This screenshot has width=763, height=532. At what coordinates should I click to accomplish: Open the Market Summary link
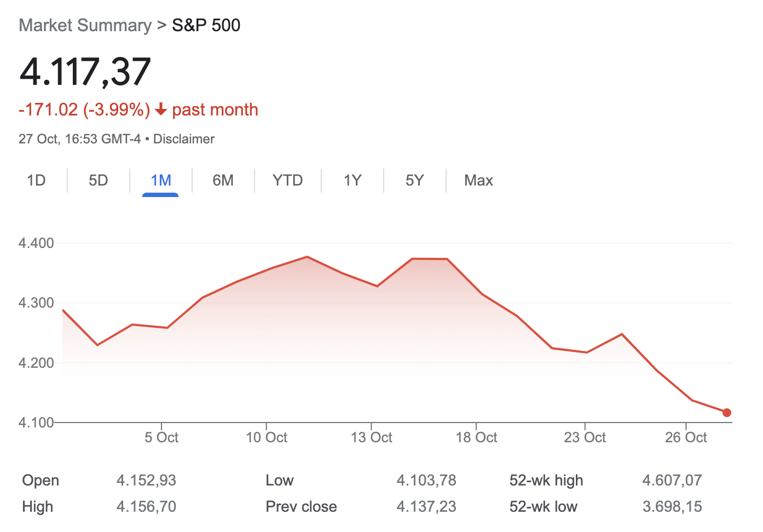click(x=85, y=25)
